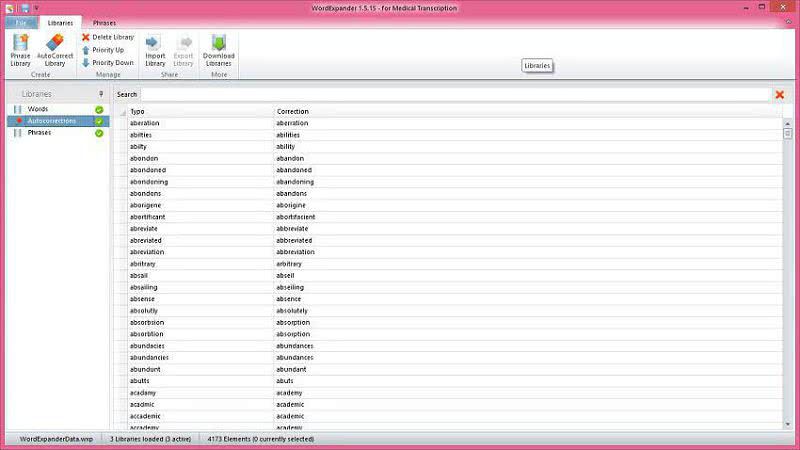The image size is (800, 450).
Task: Open Download Libraries
Action: coord(219,50)
